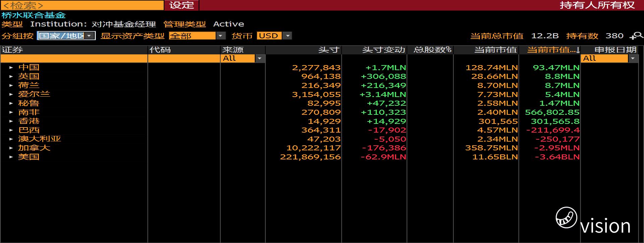Viewport: 644px width, 243px height.
Task: Click the +1.7MLN position change cell
Action: [x=385, y=67]
